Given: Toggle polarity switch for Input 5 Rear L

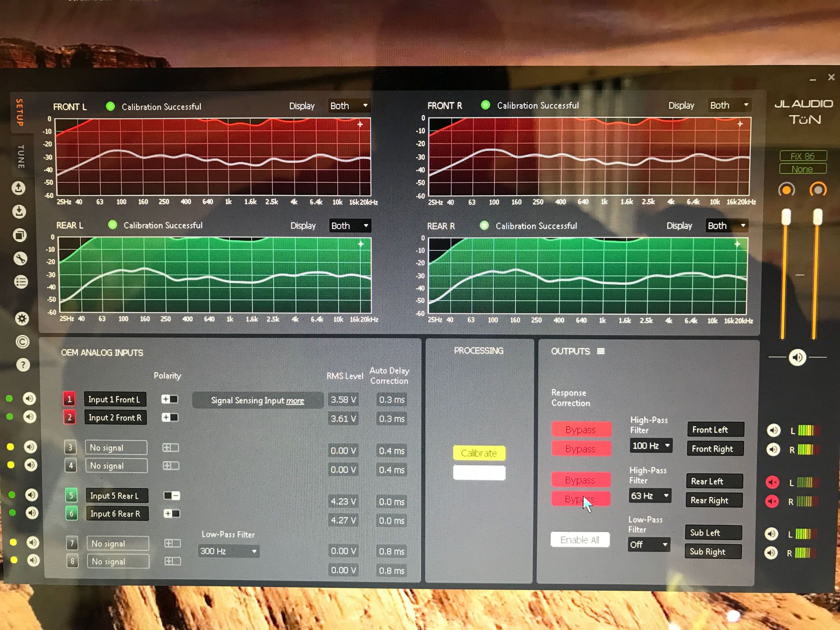Looking at the screenshot, I should coord(172,496).
